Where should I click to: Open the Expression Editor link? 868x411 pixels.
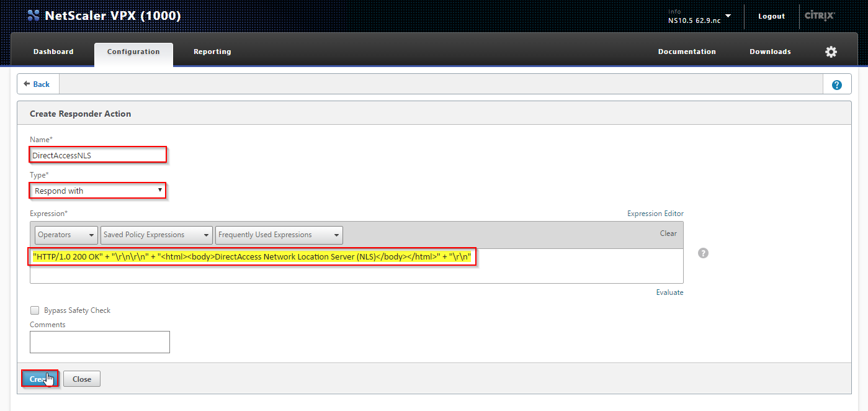(655, 214)
